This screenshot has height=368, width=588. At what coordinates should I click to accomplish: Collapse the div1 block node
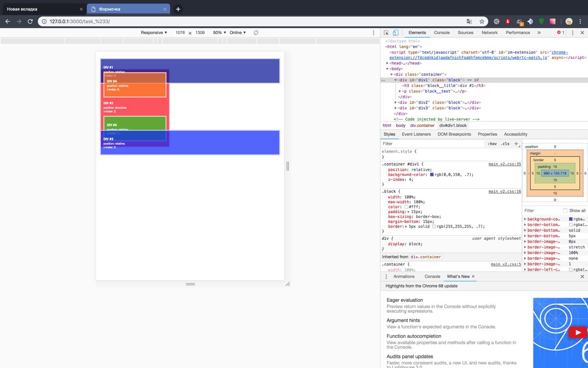(396, 80)
